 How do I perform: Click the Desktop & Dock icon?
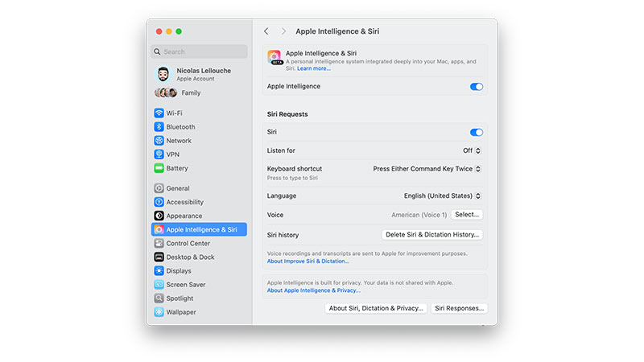[x=159, y=257]
